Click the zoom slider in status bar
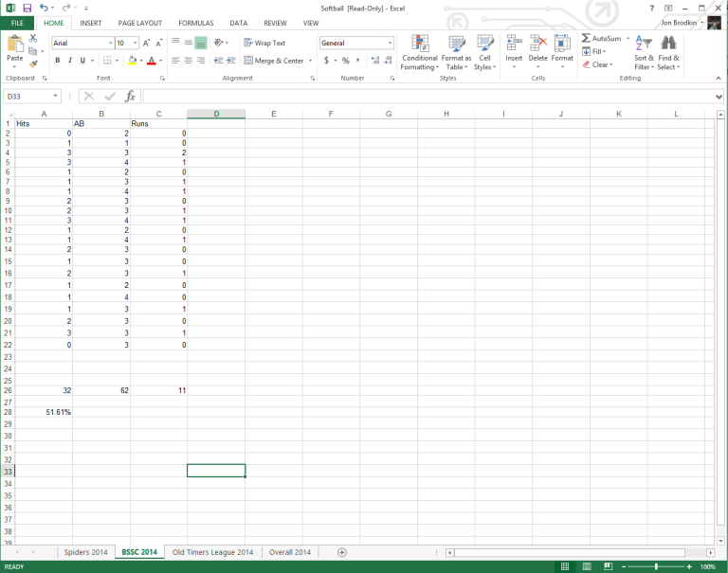This screenshot has width=728, height=573. coord(656,566)
